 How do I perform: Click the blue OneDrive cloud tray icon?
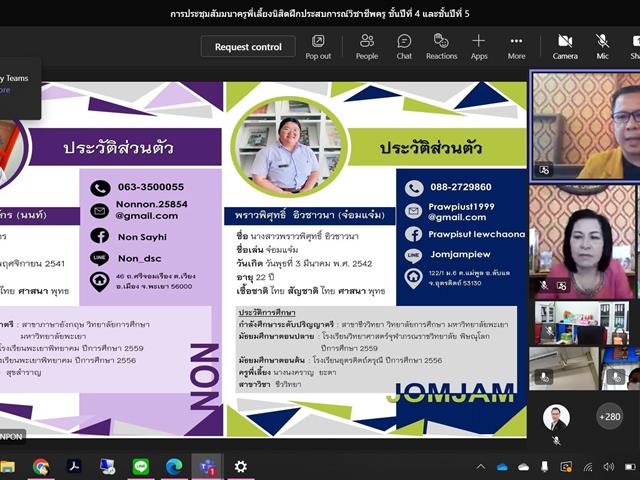click(502, 467)
